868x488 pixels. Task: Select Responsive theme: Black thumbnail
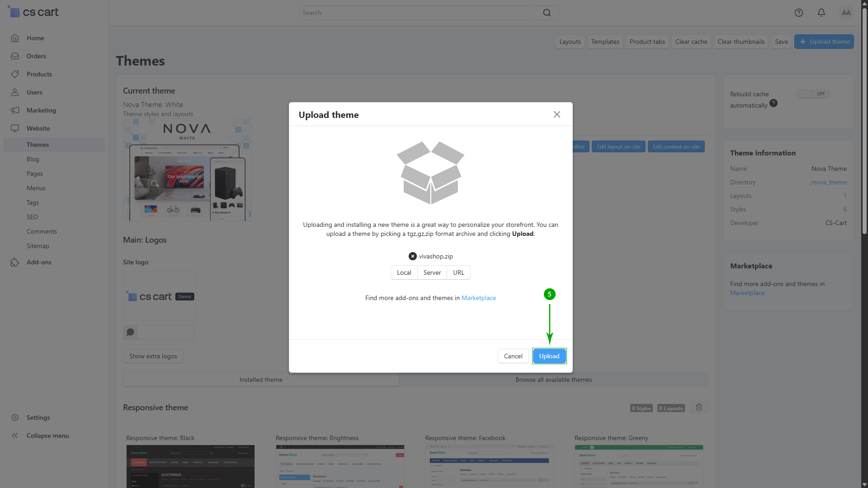point(190,465)
